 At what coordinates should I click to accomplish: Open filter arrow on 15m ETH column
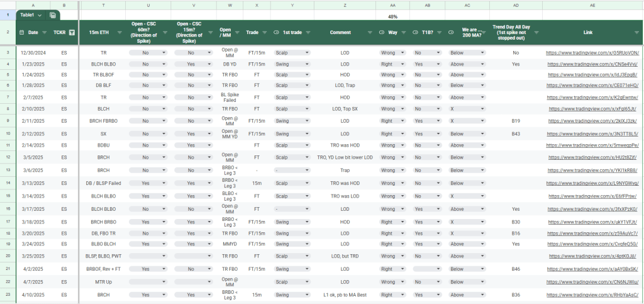(x=119, y=32)
